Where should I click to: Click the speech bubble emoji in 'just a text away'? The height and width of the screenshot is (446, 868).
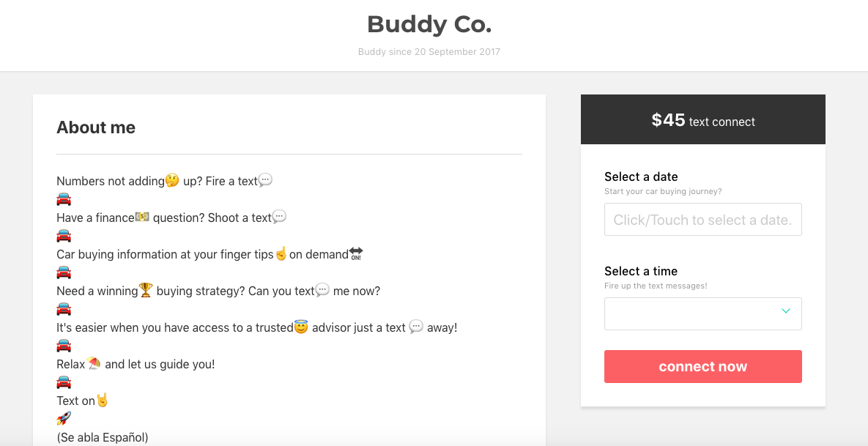(415, 327)
